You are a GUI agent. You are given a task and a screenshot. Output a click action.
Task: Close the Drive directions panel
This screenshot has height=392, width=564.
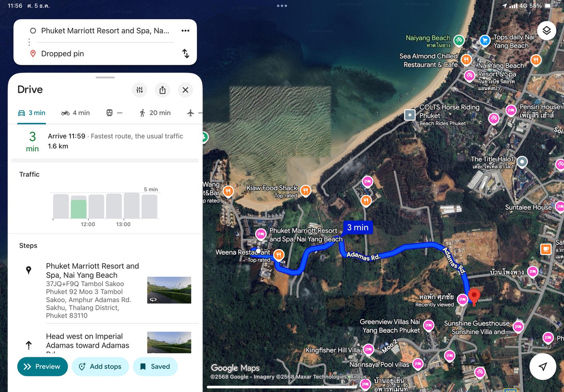185,90
